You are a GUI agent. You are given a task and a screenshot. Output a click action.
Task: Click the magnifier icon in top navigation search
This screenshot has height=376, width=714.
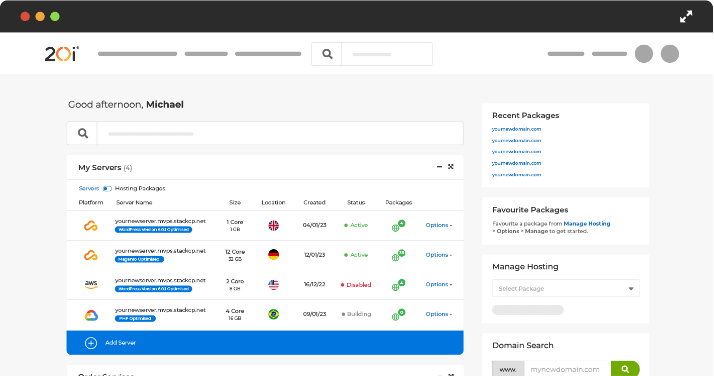click(327, 54)
